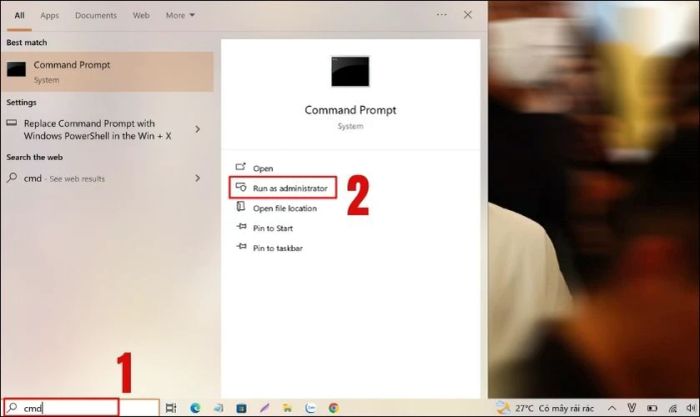Screen dimensions: 700x417
Task: Switch to the Apps search tab
Action: pyautogui.click(x=50, y=15)
